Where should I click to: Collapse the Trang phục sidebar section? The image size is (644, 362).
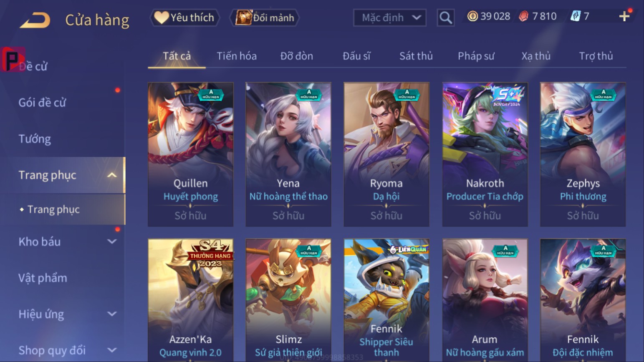tap(112, 175)
